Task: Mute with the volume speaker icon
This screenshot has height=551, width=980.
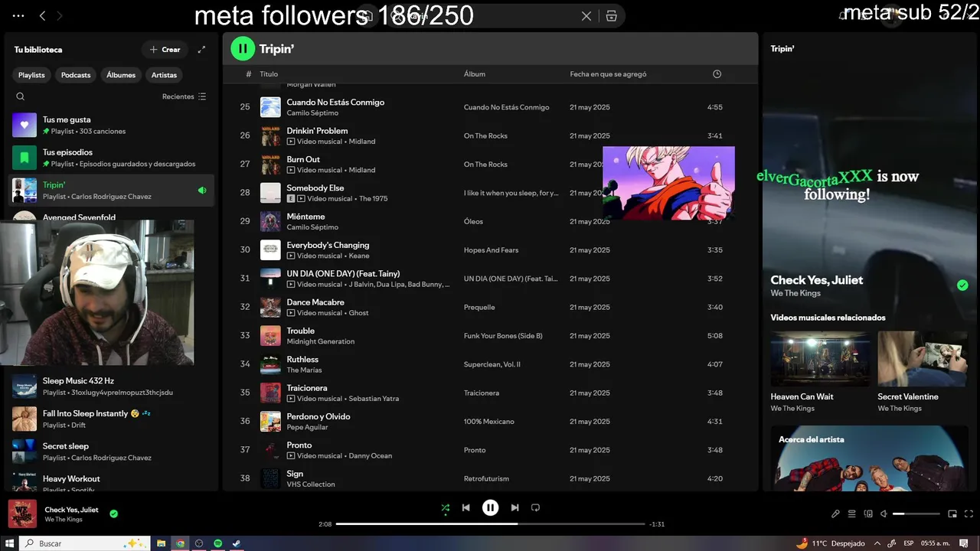Action: [884, 514]
